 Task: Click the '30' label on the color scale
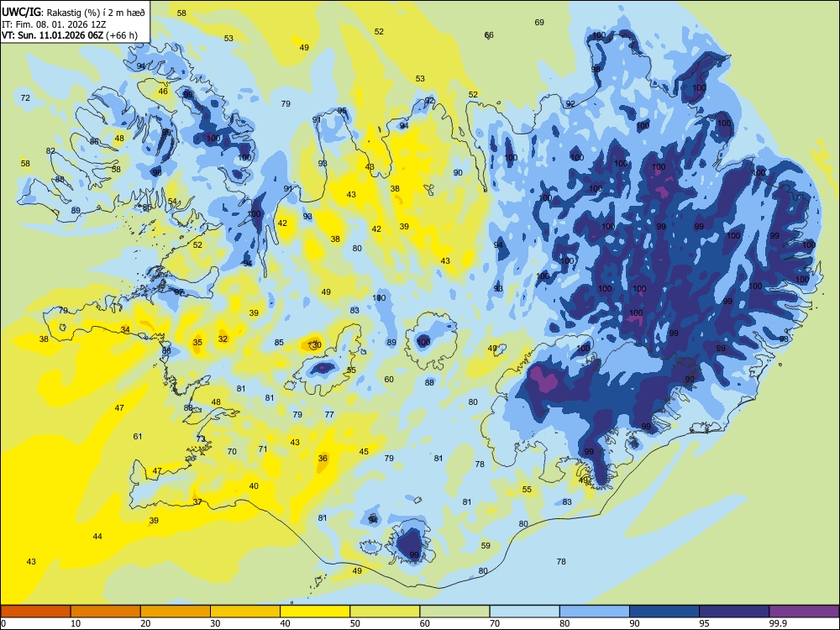click(x=215, y=623)
